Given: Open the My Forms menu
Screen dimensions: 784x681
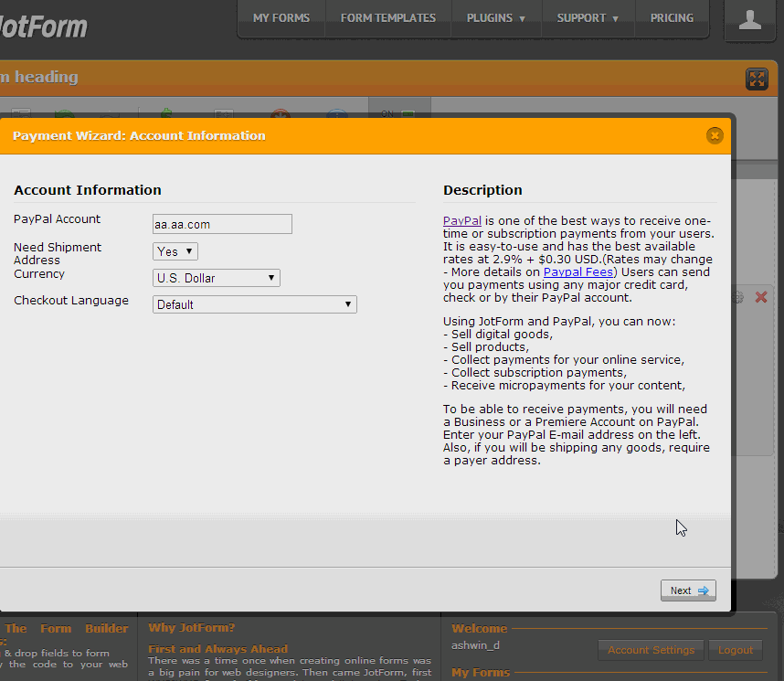Looking at the screenshot, I should [x=281, y=18].
